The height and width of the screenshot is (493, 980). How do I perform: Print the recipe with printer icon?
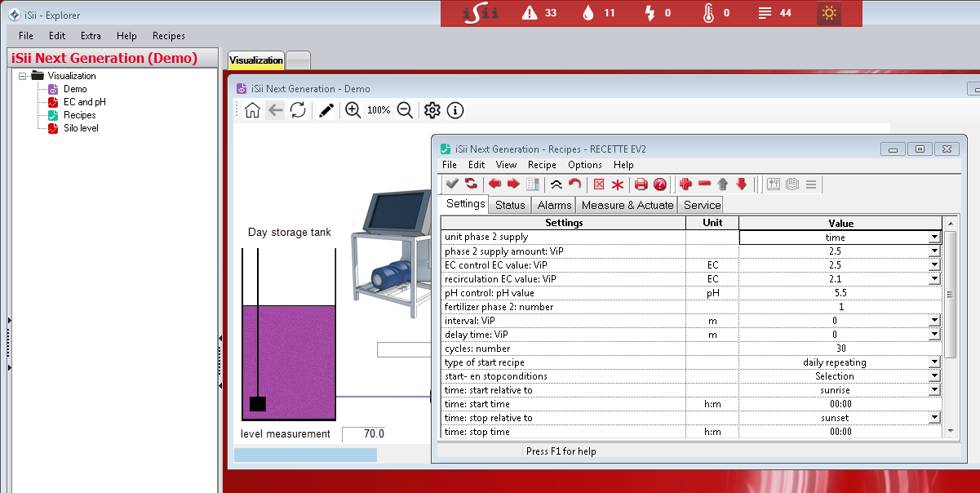tap(641, 184)
